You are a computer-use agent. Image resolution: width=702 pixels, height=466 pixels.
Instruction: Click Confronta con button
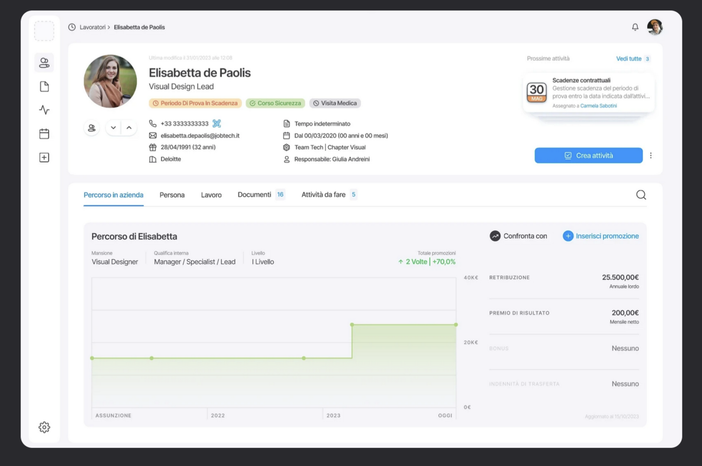[x=518, y=236]
